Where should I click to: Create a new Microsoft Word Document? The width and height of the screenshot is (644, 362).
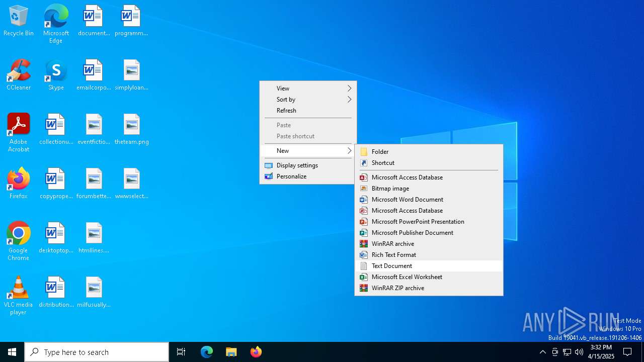coord(429,200)
